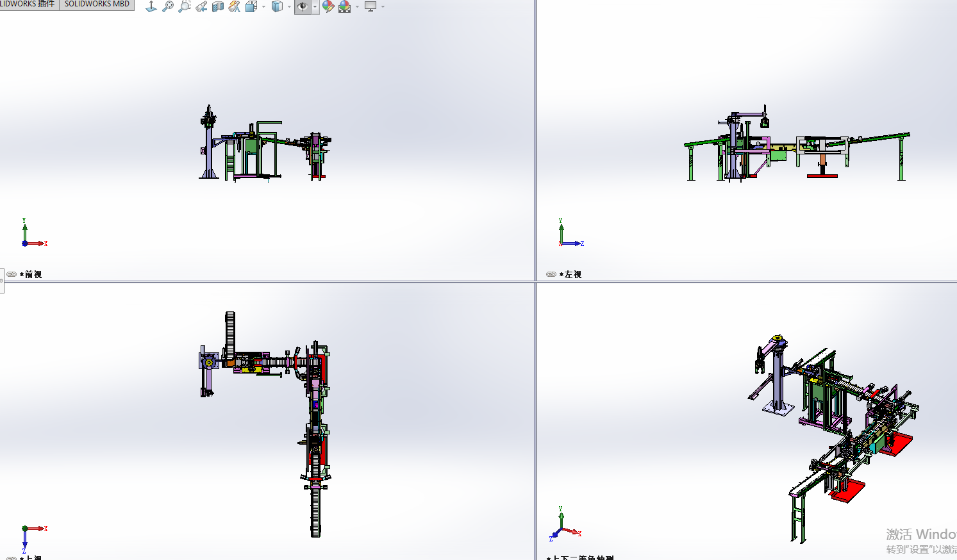
Task: Expand the View Settings dropdown arrow
Action: pos(383,7)
